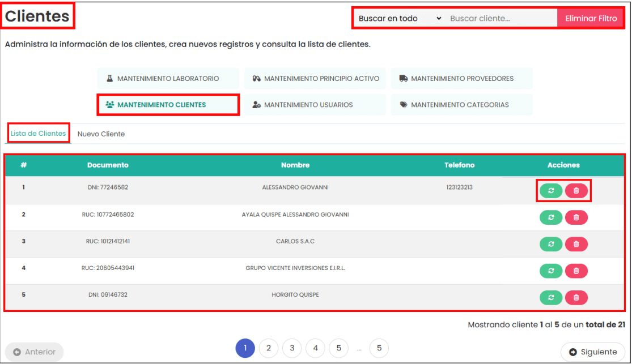The image size is (632, 364).
Task: Switch to the Nuevo Cliente tab
Action: click(x=101, y=134)
